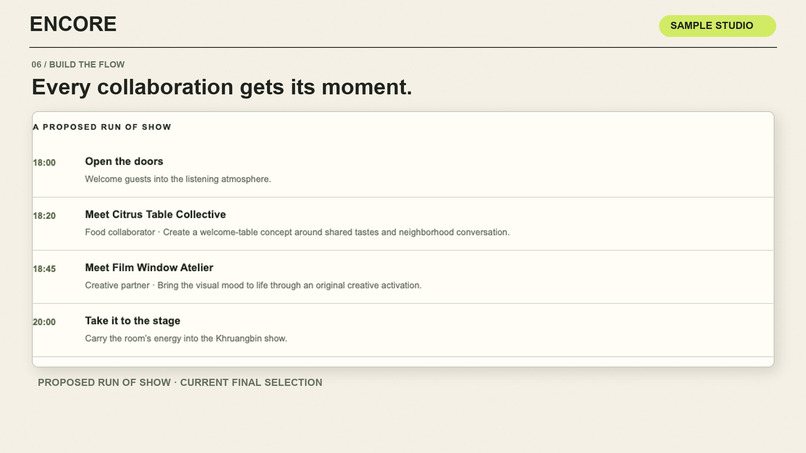
Task: Click 'Welcome guests into the listening atmosphere' text
Action: tap(178, 179)
